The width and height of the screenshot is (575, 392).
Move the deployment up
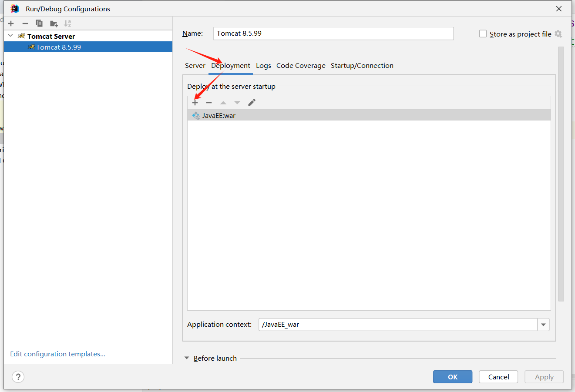(x=223, y=103)
